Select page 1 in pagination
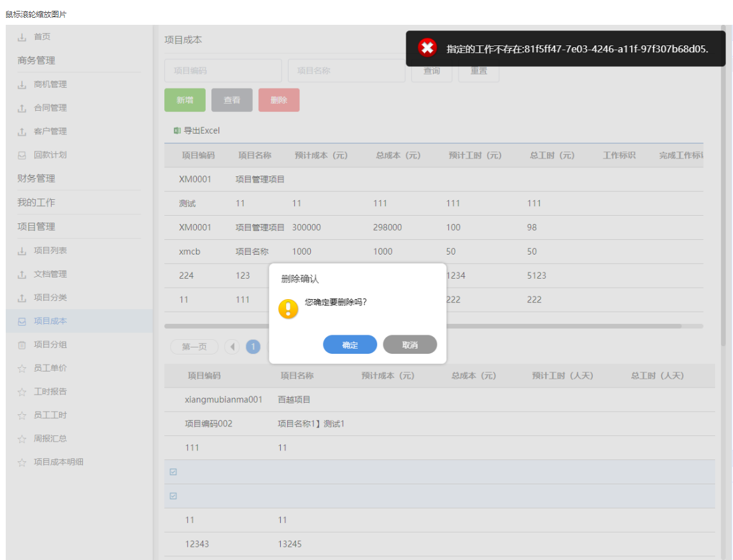Screen dimensions: 733x560 click(253, 347)
